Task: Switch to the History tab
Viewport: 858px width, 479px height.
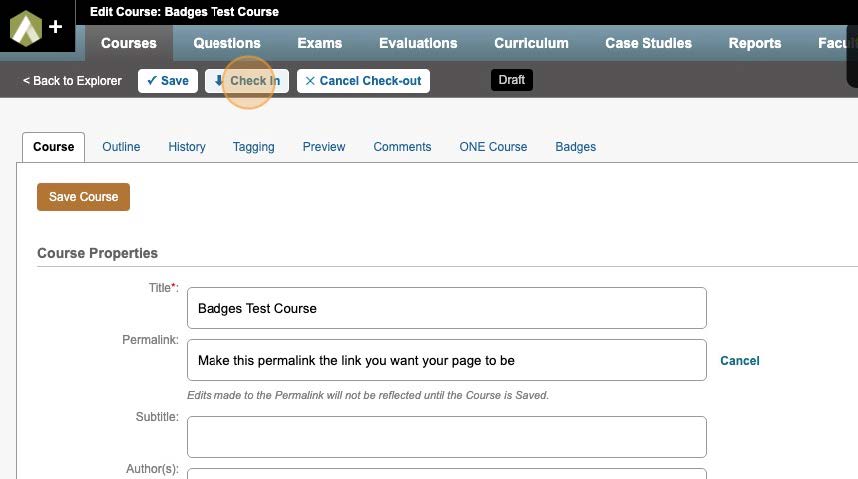Action: click(x=187, y=147)
